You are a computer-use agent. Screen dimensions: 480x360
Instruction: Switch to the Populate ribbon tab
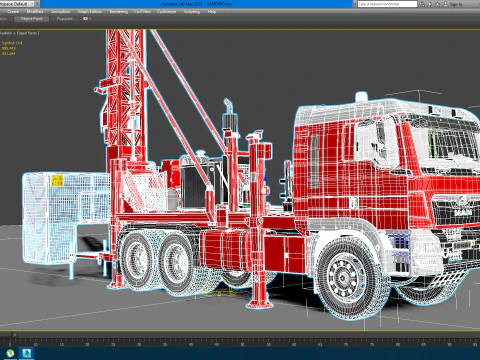pyautogui.click(x=65, y=19)
